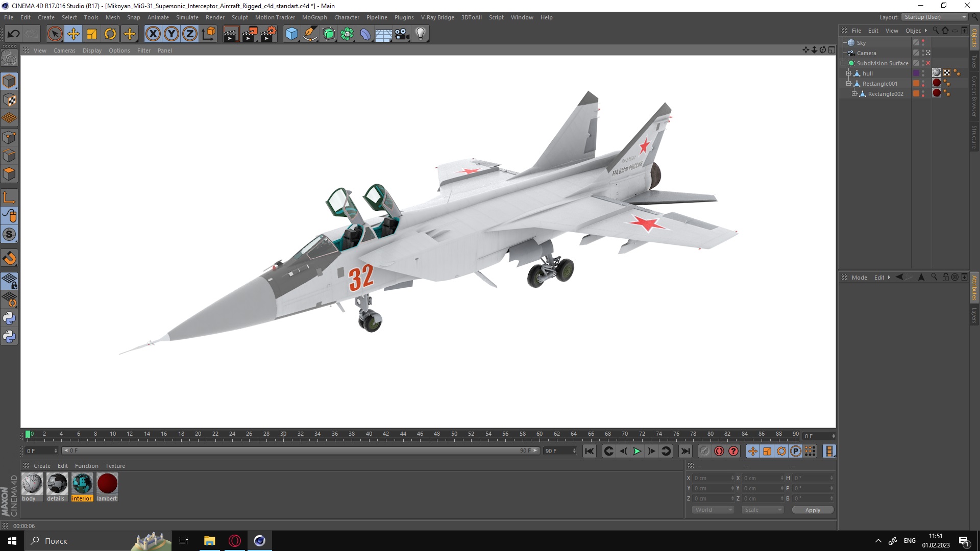
Task: Expand the Rectangle002 tree node
Action: click(854, 94)
